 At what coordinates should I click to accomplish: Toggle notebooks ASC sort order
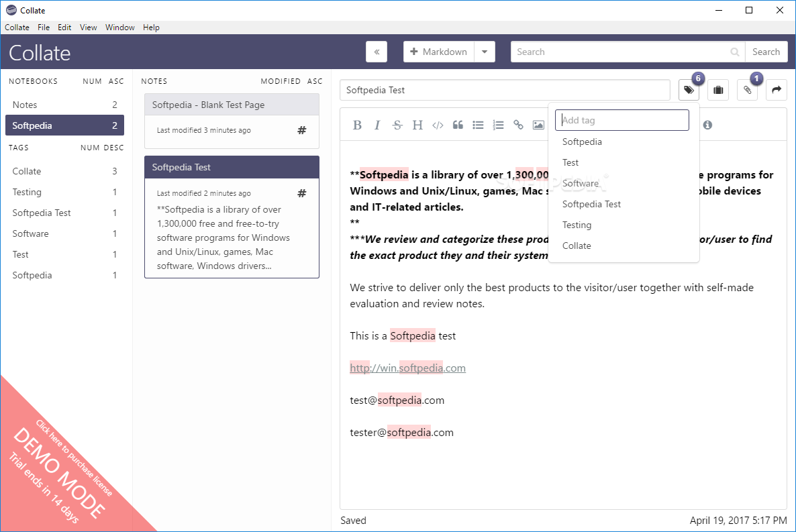pyautogui.click(x=116, y=81)
